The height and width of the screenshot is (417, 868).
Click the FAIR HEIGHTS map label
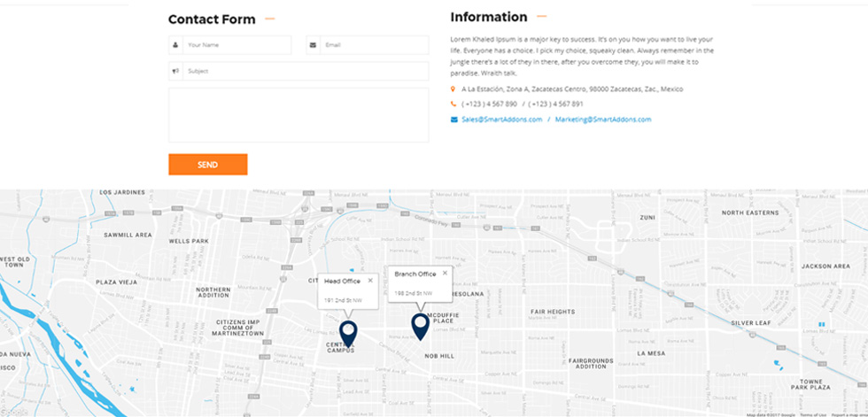pyautogui.click(x=553, y=312)
